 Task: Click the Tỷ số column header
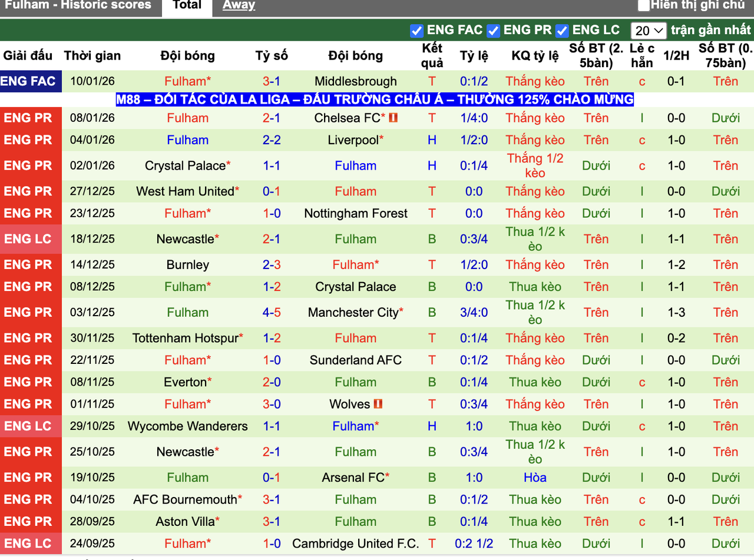coord(272,56)
